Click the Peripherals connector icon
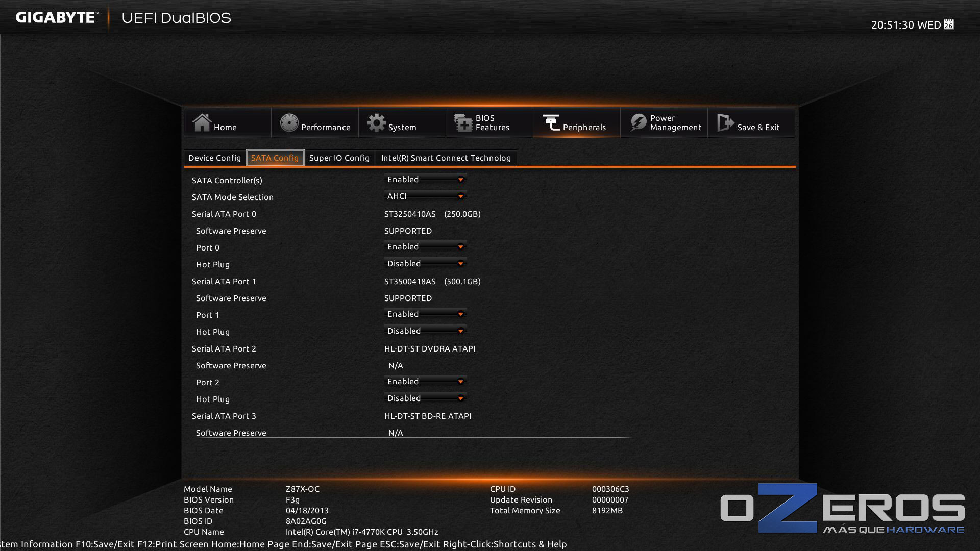The width and height of the screenshot is (980, 551). point(551,122)
